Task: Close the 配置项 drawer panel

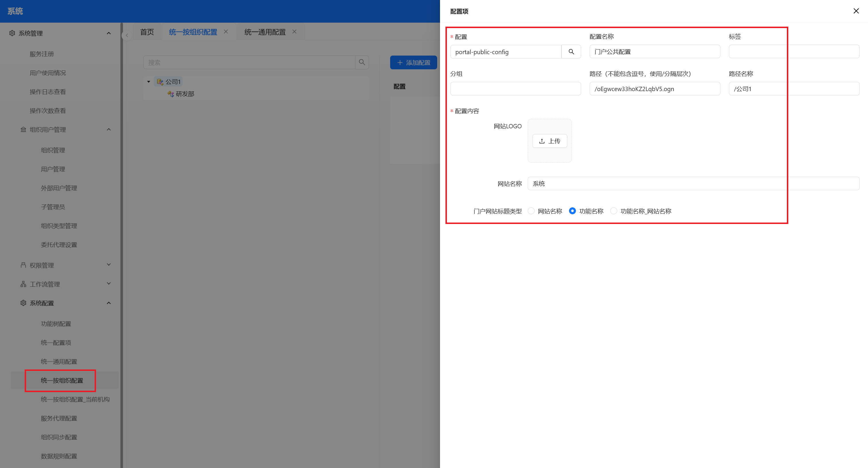Action: 856,11
